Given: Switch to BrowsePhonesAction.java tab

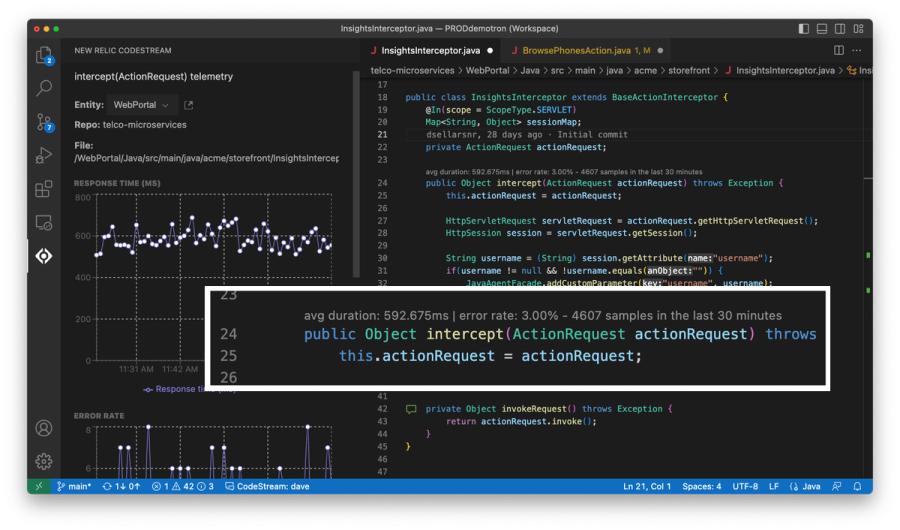Looking at the screenshot, I should (x=586, y=51).
